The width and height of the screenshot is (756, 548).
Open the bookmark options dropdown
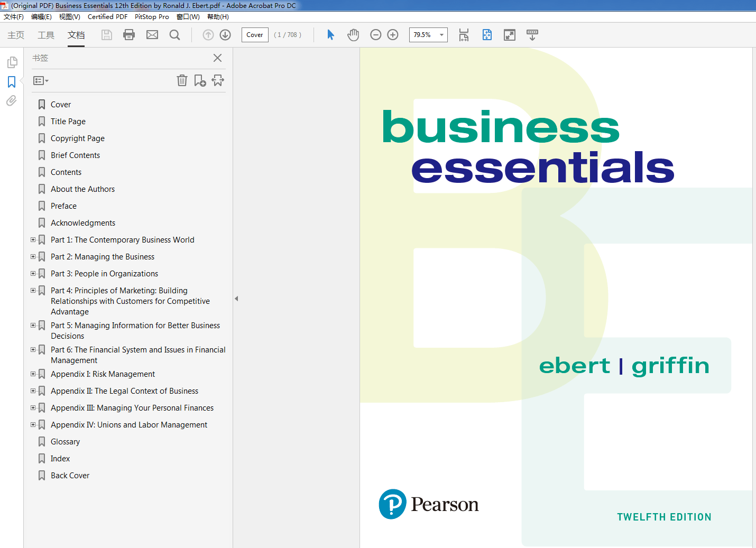[40, 80]
